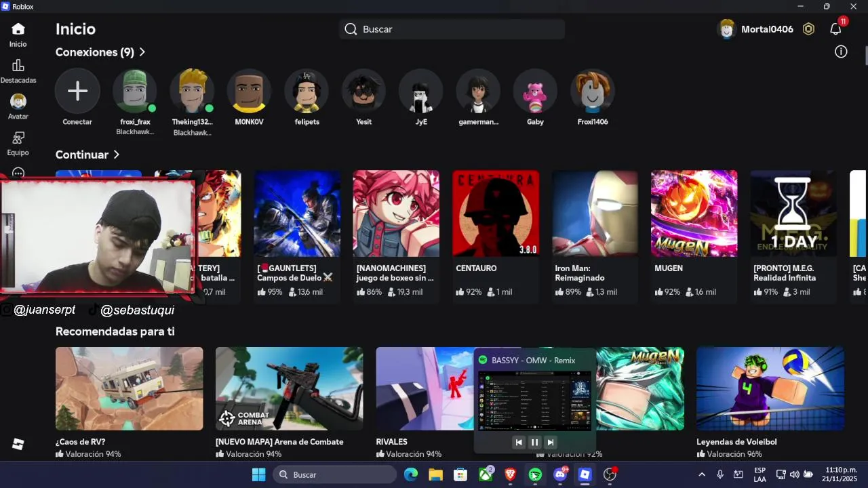
Task: Open Spotify from taskbar
Action: [535, 474]
